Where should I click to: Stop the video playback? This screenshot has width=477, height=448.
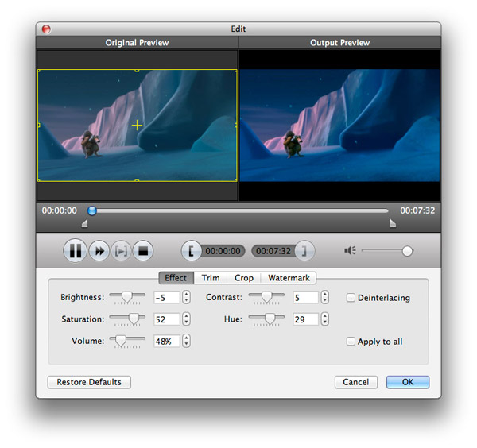click(x=142, y=251)
